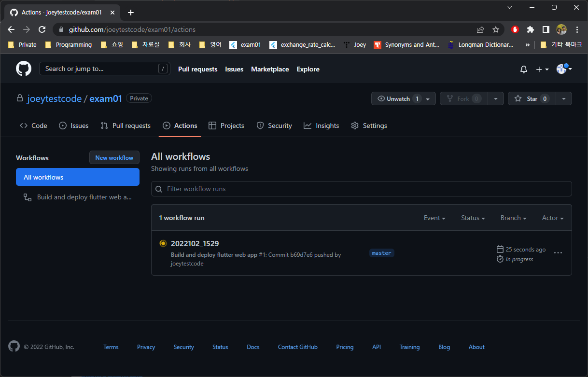Open the user avatar menu in GitHub header
Screen dimensions: 588x377
pos(564,69)
